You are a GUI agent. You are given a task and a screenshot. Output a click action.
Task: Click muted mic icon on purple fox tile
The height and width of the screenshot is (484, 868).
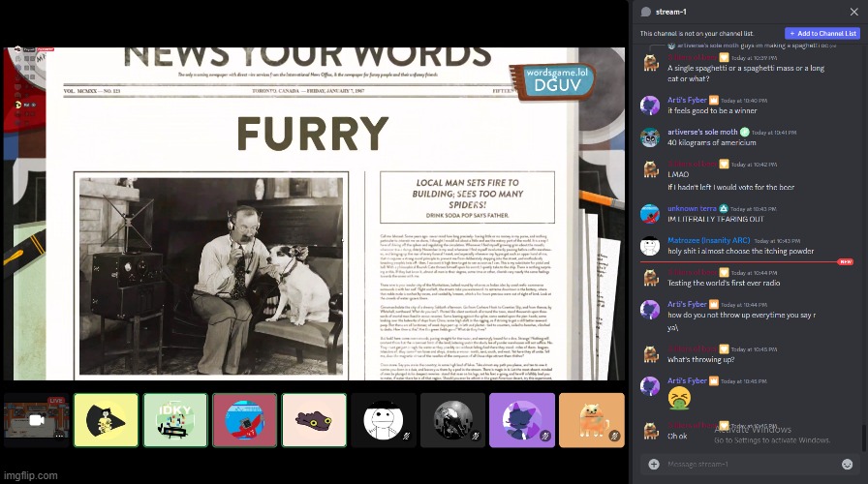[544, 437]
